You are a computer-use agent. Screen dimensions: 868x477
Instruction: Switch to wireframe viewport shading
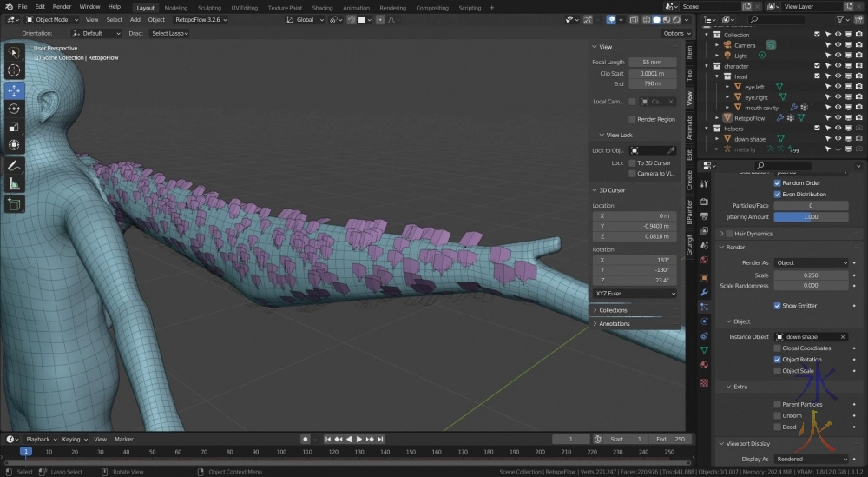646,19
